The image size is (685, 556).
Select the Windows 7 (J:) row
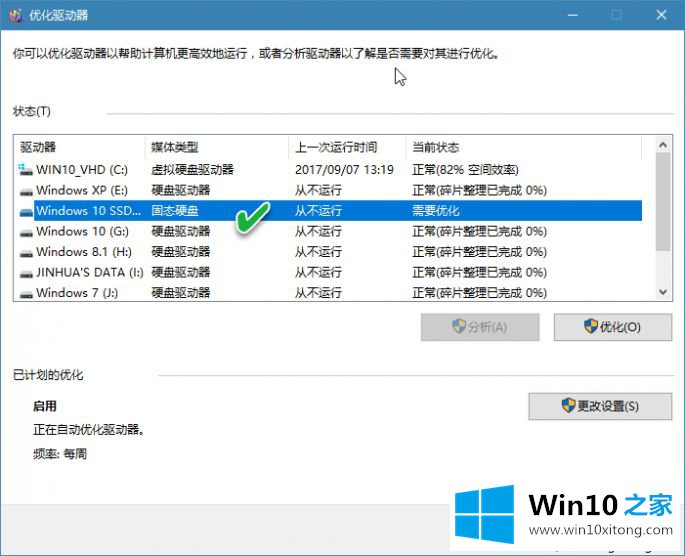(x=330, y=293)
